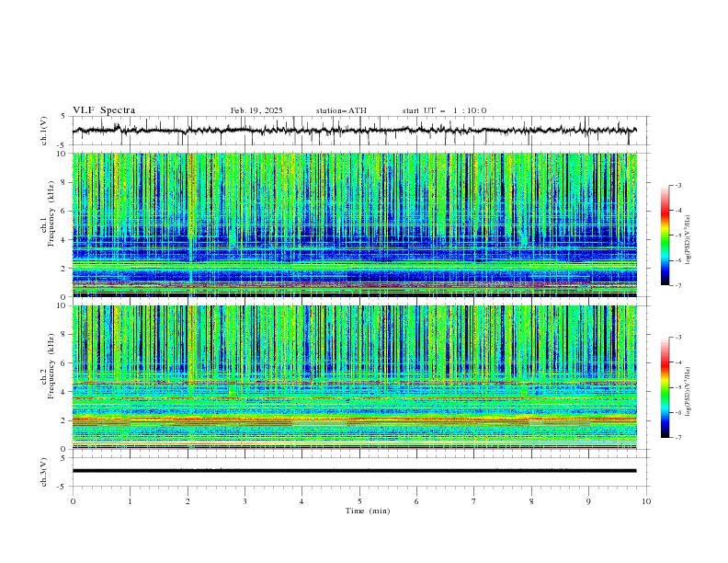
Task: Click time axis tick label "9"
Action: click(588, 501)
